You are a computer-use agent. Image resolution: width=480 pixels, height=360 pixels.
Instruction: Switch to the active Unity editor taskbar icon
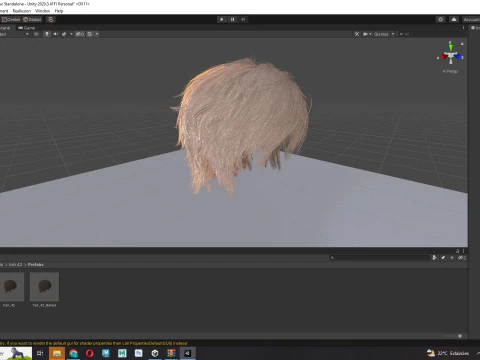click(x=188, y=353)
